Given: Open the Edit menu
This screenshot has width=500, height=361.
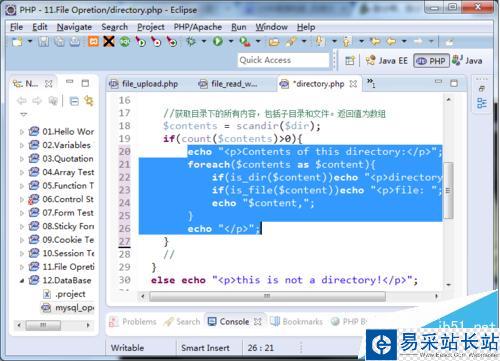Looking at the screenshot, I should coord(40,27).
